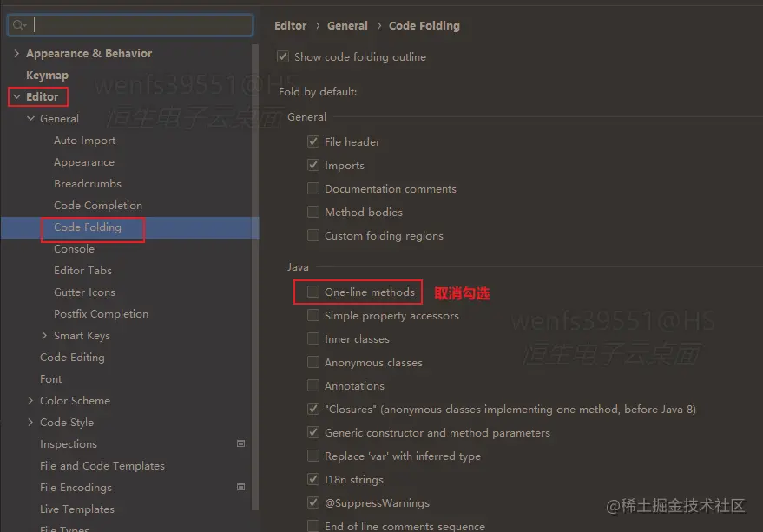
Task: Uncheck the Imports checkbox
Action: (x=313, y=165)
